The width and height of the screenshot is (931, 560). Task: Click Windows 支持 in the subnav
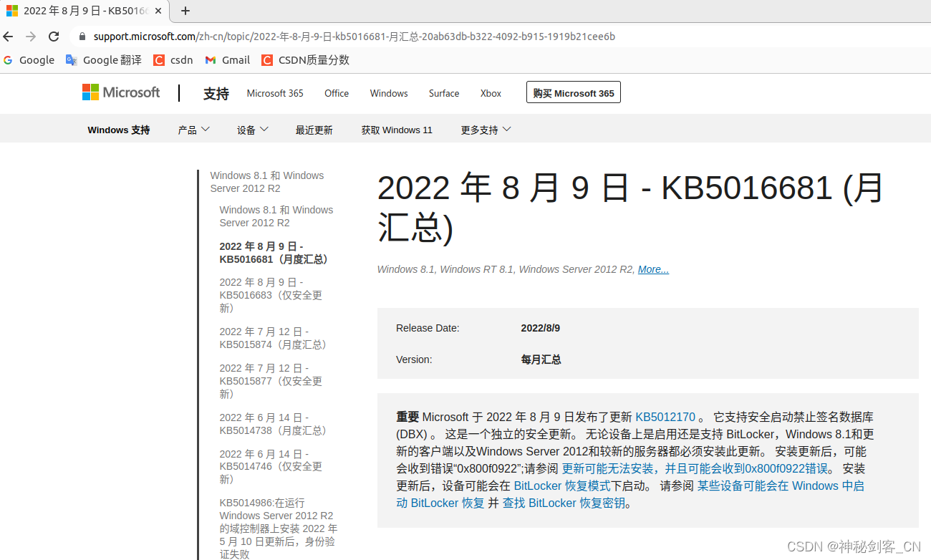tap(119, 130)
